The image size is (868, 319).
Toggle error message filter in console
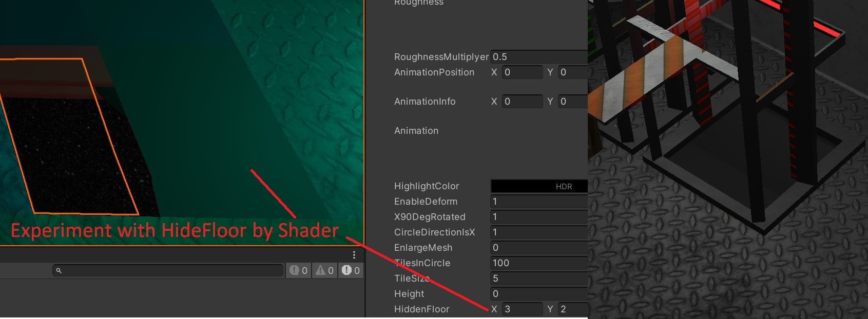pos(351,270)
